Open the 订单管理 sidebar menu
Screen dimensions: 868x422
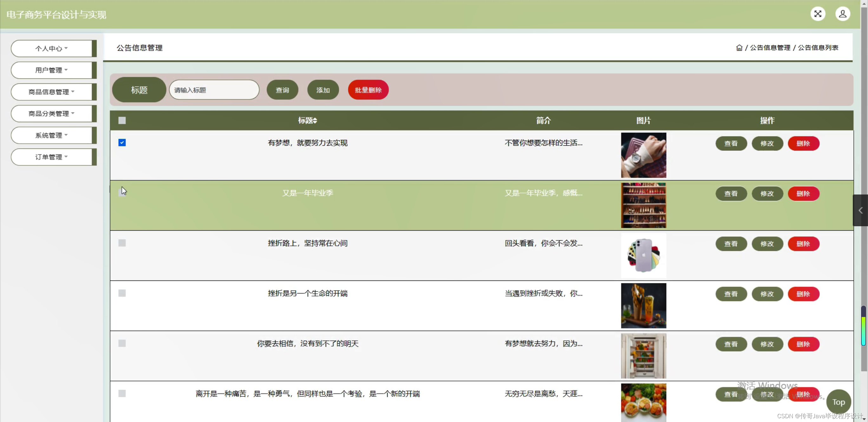[51, 157]
